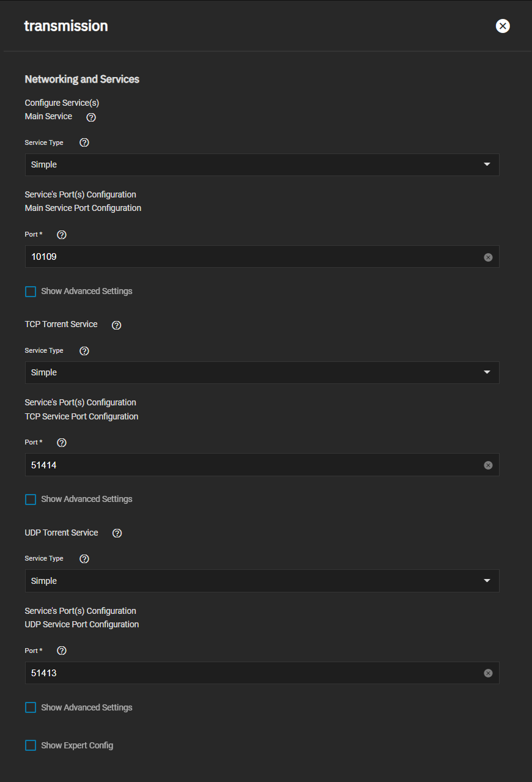The width and height of the screenshot is (532, 782).
Task: Open help tooltip for TCP Torrent Service
Action: click(x=117, y=325)
